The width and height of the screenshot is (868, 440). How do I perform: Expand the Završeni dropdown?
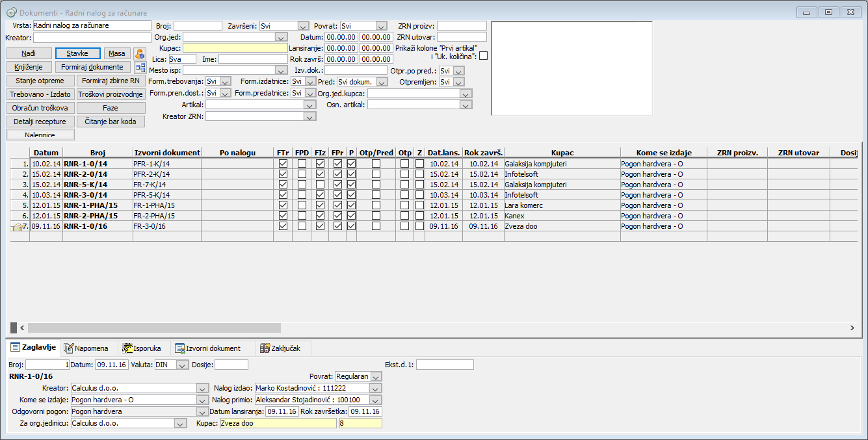click(x=303, y=26)
